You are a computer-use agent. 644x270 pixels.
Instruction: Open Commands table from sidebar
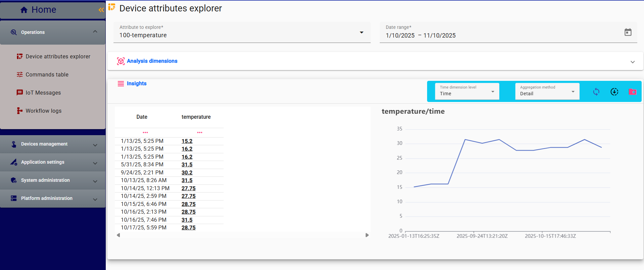pyautogui.click(x=47, y=74)
